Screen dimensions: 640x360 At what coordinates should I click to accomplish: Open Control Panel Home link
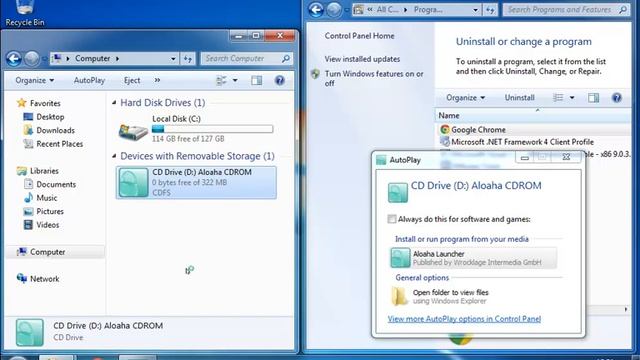pyautogui.click(x=360, y=36)
